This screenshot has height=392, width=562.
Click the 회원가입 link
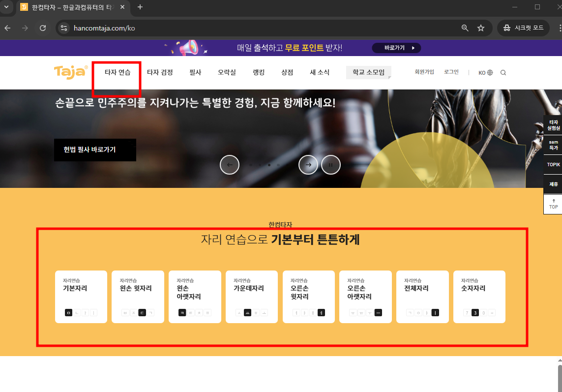click(x=424, y=72)
